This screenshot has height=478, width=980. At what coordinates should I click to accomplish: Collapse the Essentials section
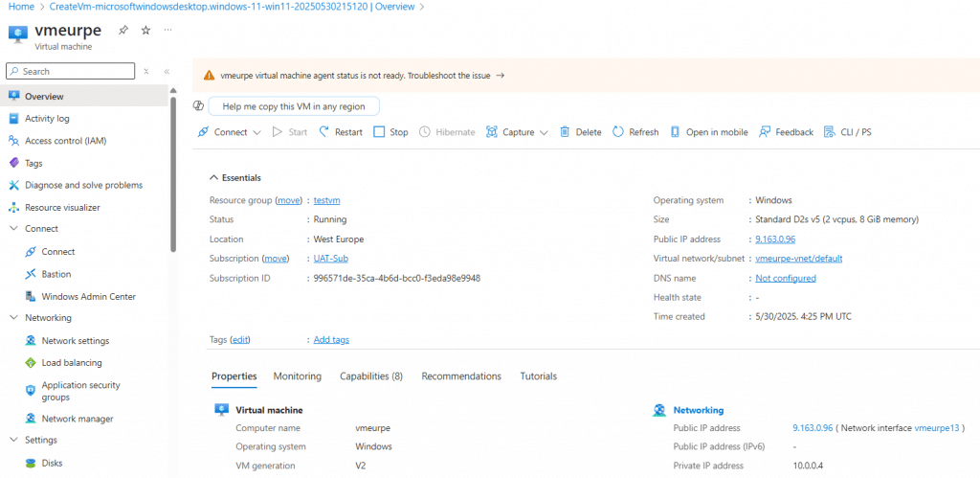pyautogui.click(x=212, y=177)
